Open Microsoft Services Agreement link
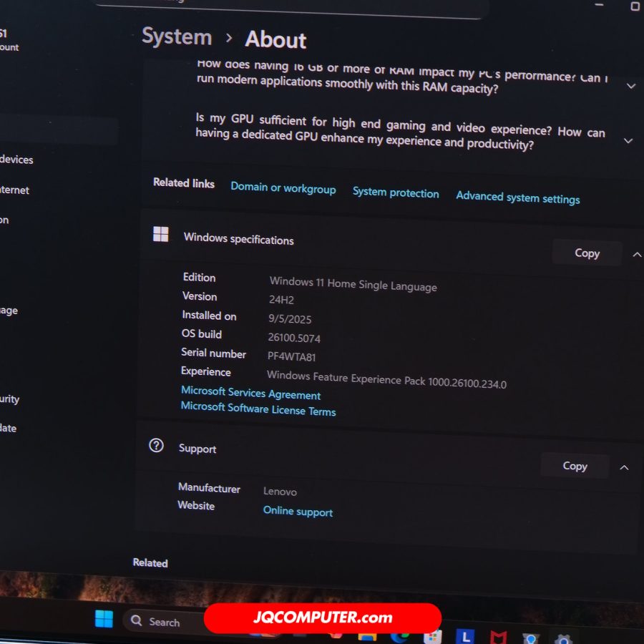644x644 pixels. (250, 393)
